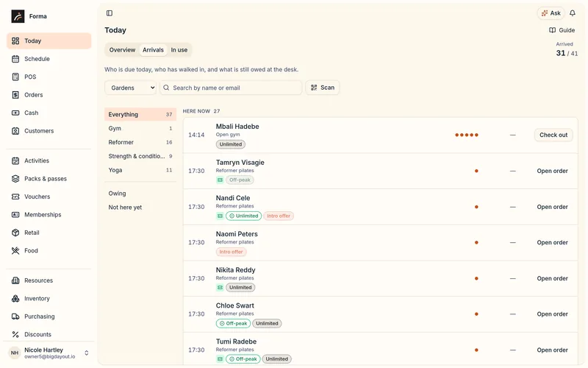Image resolution: width=588 pixels, height=368 pixels.
Task: Filter arrivals by Reformer
Action: [x=140, y=142]
